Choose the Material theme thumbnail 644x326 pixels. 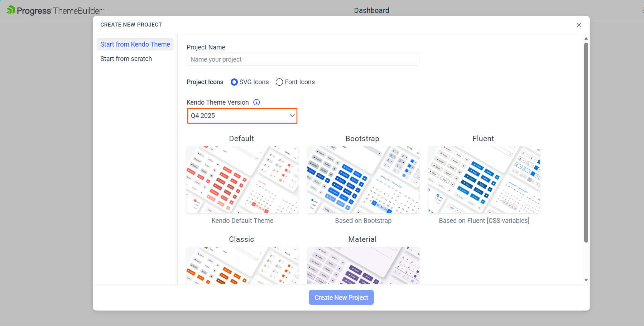pyautogui.click(x=363, y=265)
